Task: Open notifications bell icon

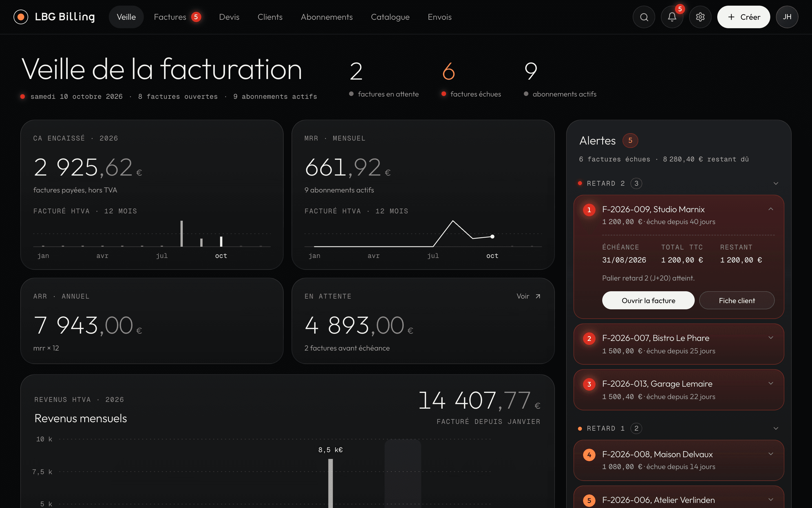Action: tap(672, 17)
